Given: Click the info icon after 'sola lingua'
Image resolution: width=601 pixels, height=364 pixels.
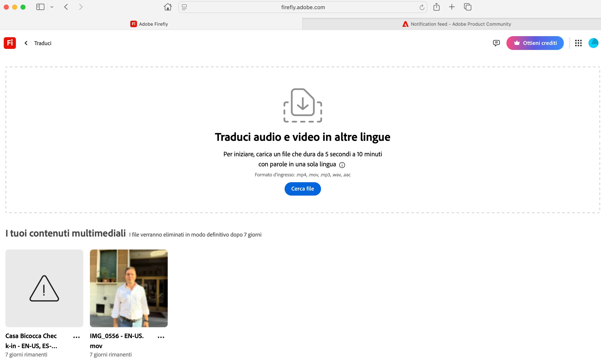Looking at the screenshot, I should pyautogui.click(x=342, y=165).
